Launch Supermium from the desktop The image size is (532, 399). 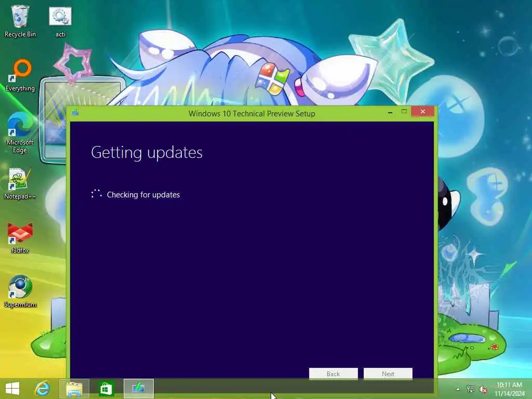click(x=20, y=291)
